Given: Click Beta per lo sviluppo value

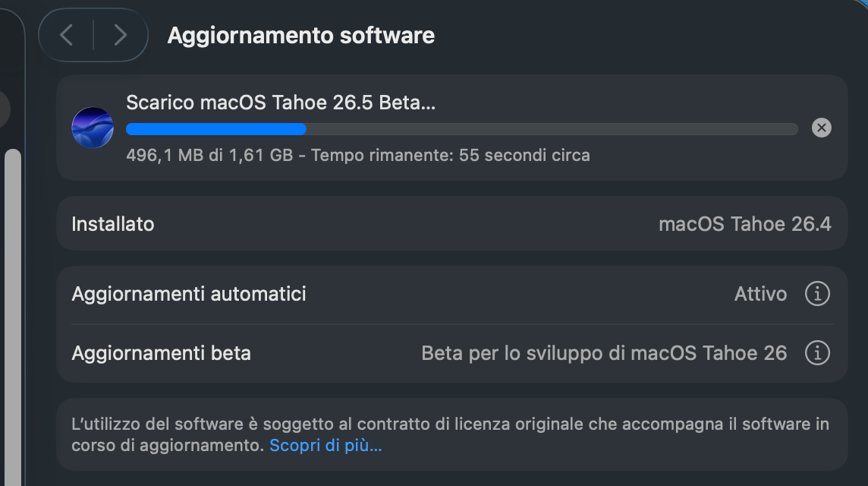Looking at the screenshot, I should (604, 353).
